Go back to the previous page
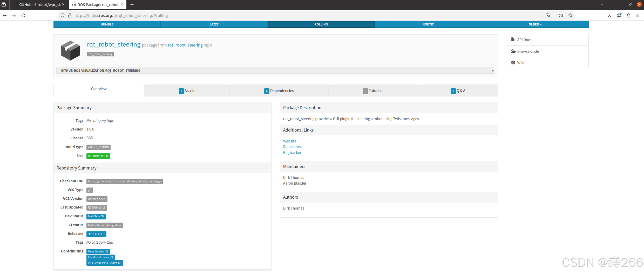Image resolution: width=644 pixels, height=273 pixels. [x=5, y=15]
